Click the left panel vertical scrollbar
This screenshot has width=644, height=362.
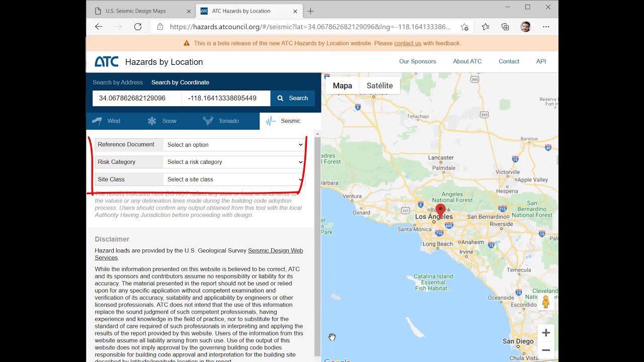[x=317, y=246]
